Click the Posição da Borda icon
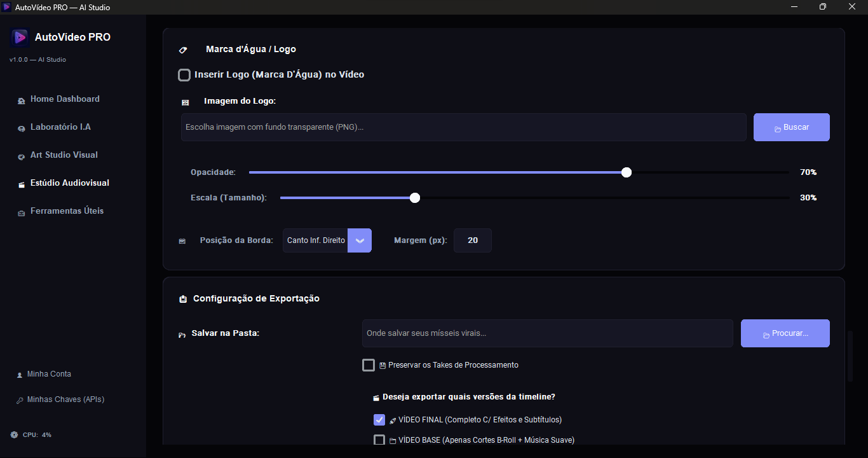This screenshot has height=458, width=868. point(183,241)
